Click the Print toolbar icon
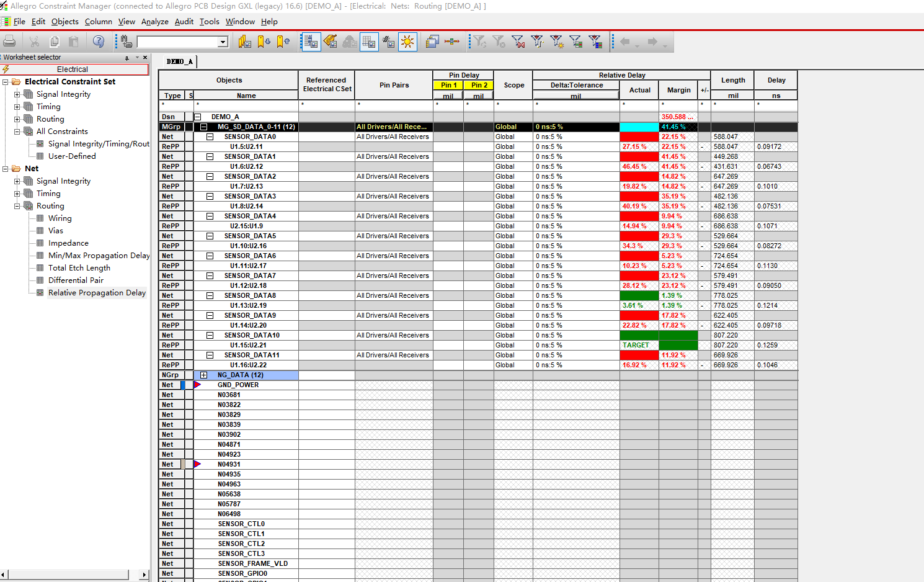The height and width of the screenshot is (582, 924). click(10, 42)
